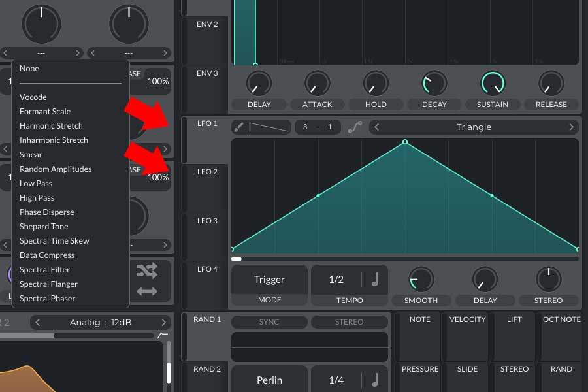Open the LFO paint pattern ramp shape

point(269,127)
